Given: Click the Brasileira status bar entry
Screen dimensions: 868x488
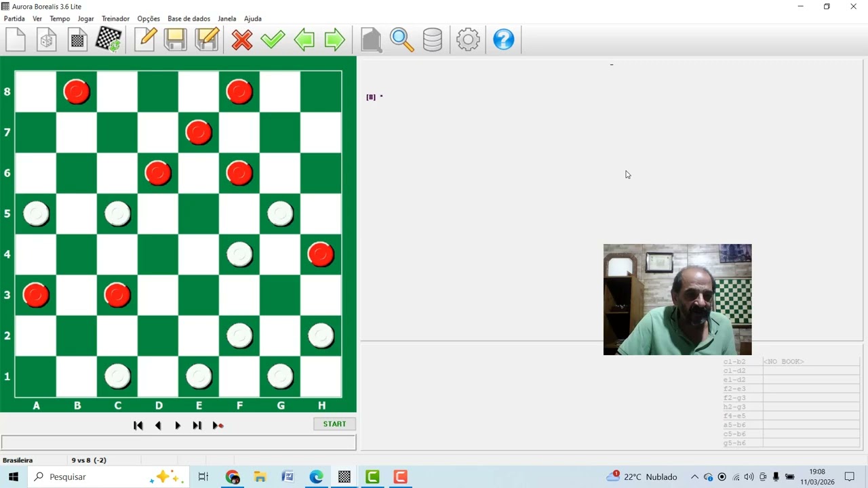Looking at the screenshot, I should 18,460.
